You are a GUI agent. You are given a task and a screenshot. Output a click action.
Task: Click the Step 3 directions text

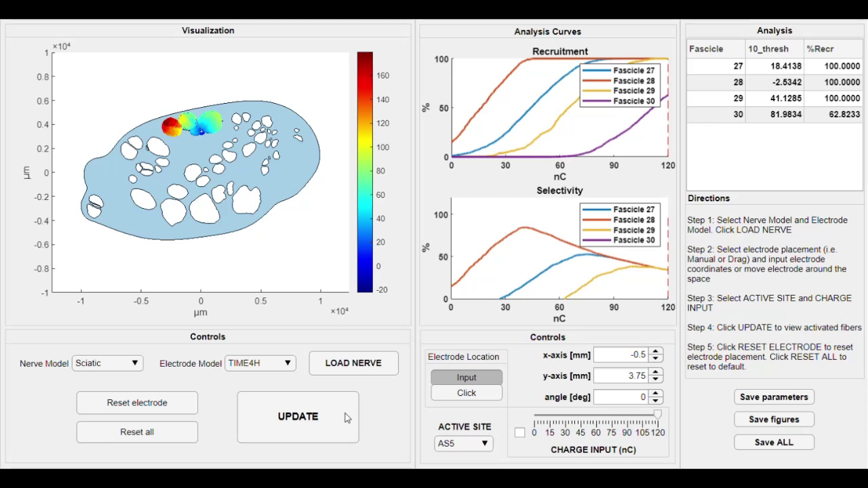tap(769, 303)
